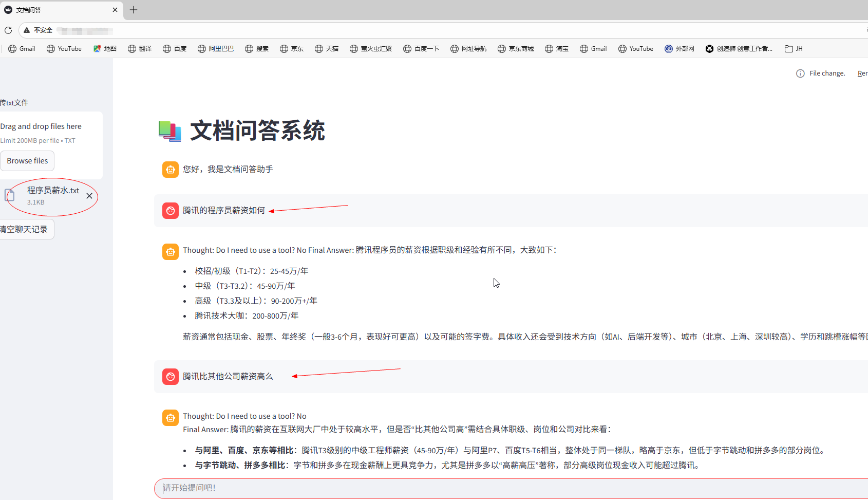Viewport: 868px width, 500px height.
Task: Click the 程序员薪水.txt file icon
Action: 9,195
